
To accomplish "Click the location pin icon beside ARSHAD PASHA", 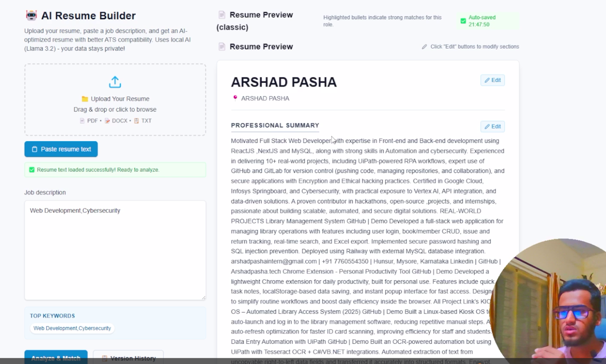I will [x=235, y=98].
